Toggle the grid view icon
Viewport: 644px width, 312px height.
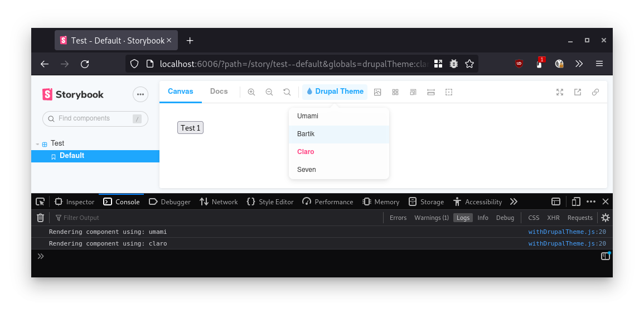(395, 92)
